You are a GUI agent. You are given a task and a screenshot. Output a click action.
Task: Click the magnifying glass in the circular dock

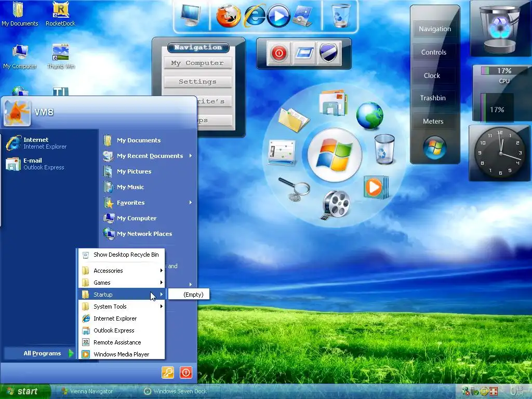[x=294, y=189]
